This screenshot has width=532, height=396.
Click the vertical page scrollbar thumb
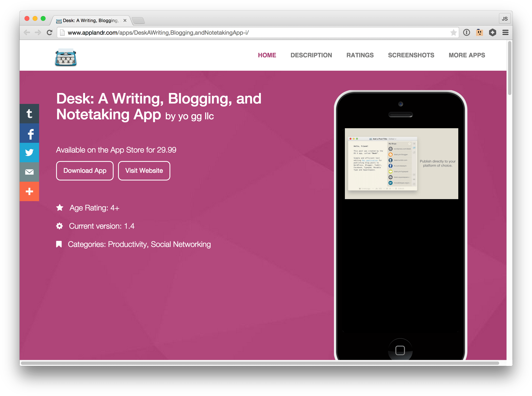click(x=510, y=68)
